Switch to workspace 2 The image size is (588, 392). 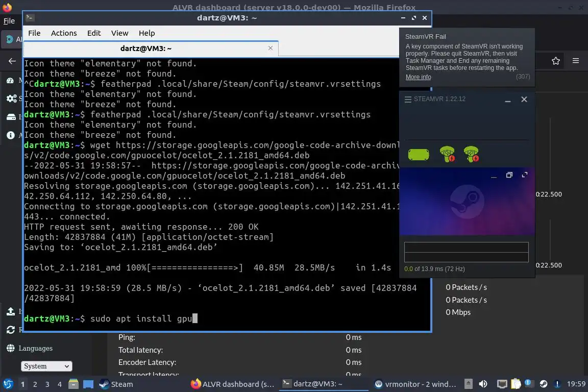pos(35,384)
